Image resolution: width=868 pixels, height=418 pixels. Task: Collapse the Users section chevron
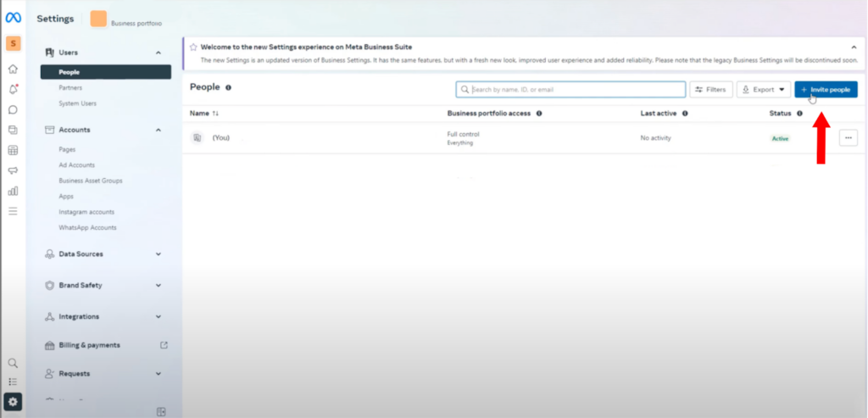[x=159, y=53]
